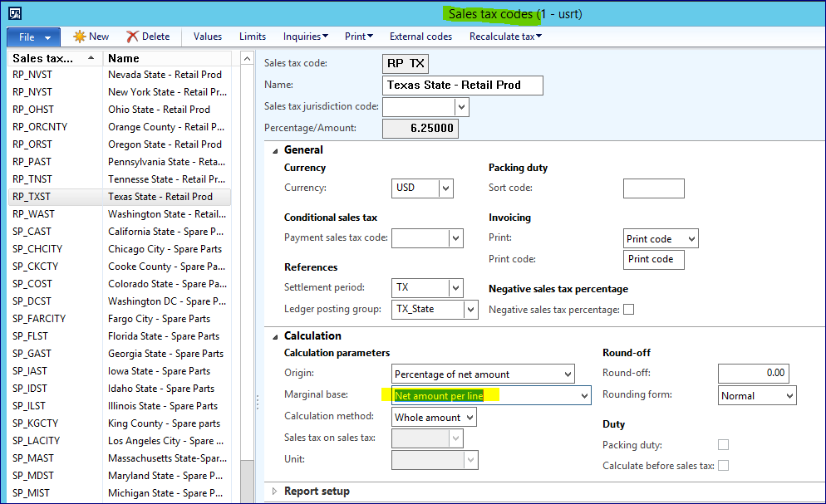Open the Recalculate tax menu
This screenshot has height=504, width=826.
click(x=505, y=37)
